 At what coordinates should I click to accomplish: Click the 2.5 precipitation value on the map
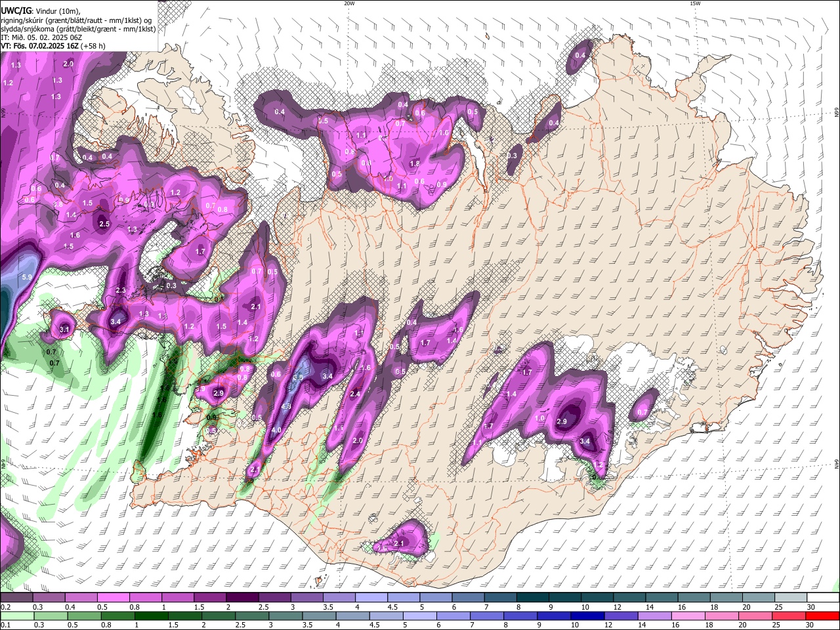(x=104, y=224)
